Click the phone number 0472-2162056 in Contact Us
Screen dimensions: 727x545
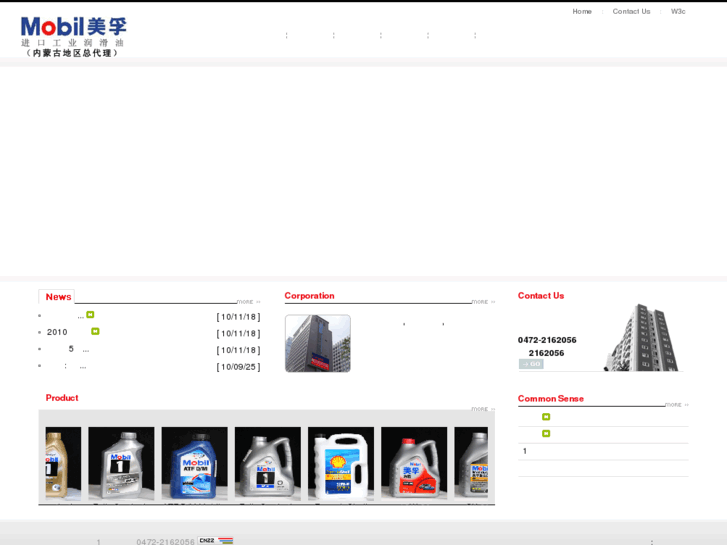(x=547, y=340)
